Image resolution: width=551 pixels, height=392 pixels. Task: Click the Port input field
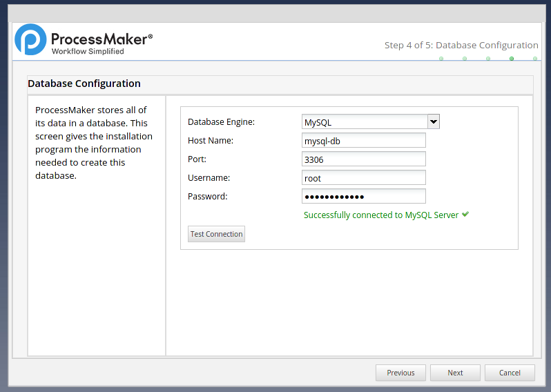point(364,159)
